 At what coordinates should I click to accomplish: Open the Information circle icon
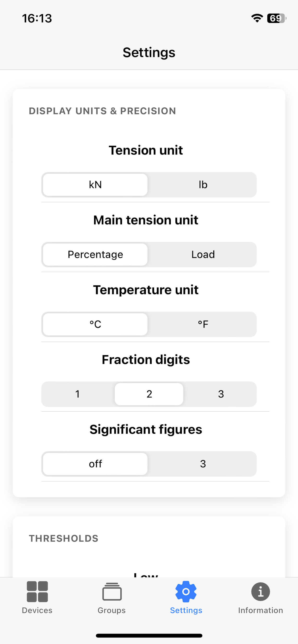pos(260,592)
